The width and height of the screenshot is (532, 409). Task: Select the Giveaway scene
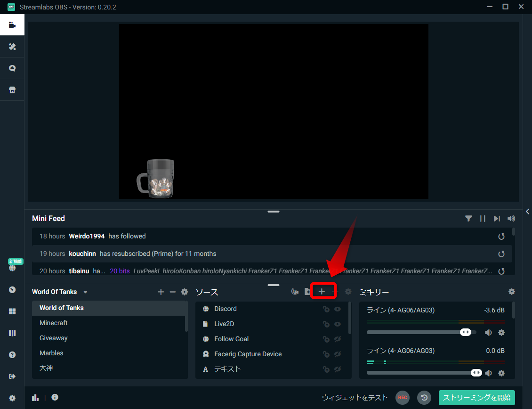pos(109,338)
